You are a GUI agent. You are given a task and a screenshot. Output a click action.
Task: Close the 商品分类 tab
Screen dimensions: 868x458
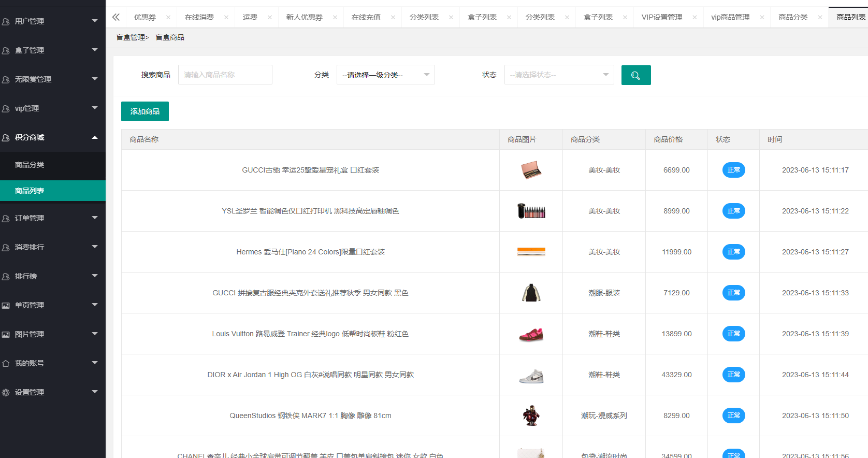point(820,17)
